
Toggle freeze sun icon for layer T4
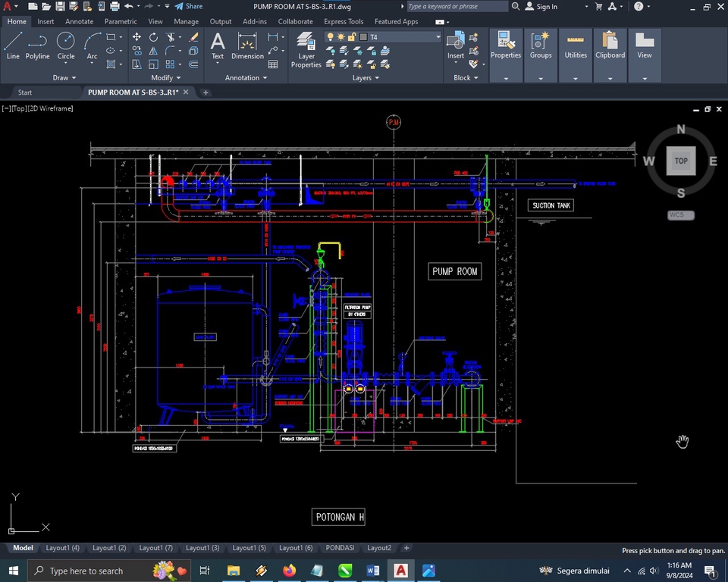(341, 36)
